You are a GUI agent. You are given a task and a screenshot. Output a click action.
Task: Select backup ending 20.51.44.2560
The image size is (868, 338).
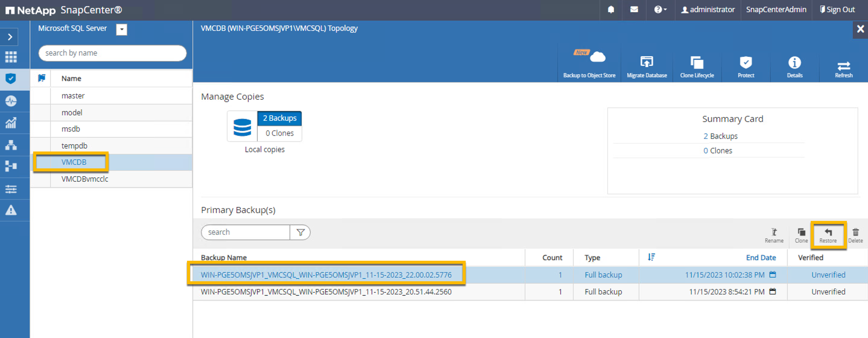531,292
